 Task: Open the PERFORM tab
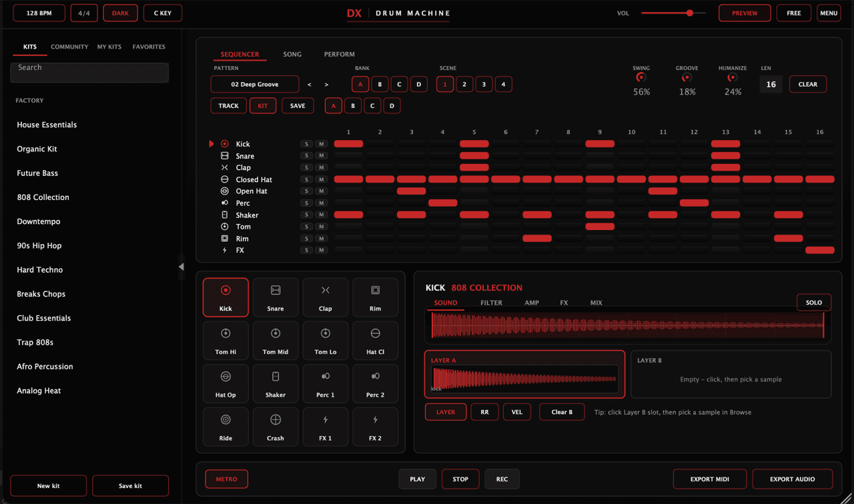[x=340, y=54]
